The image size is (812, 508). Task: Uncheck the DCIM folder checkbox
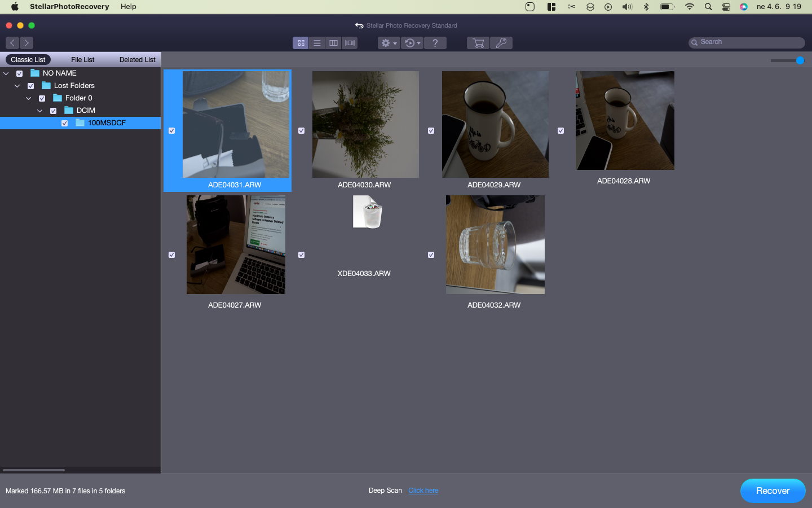54,111
